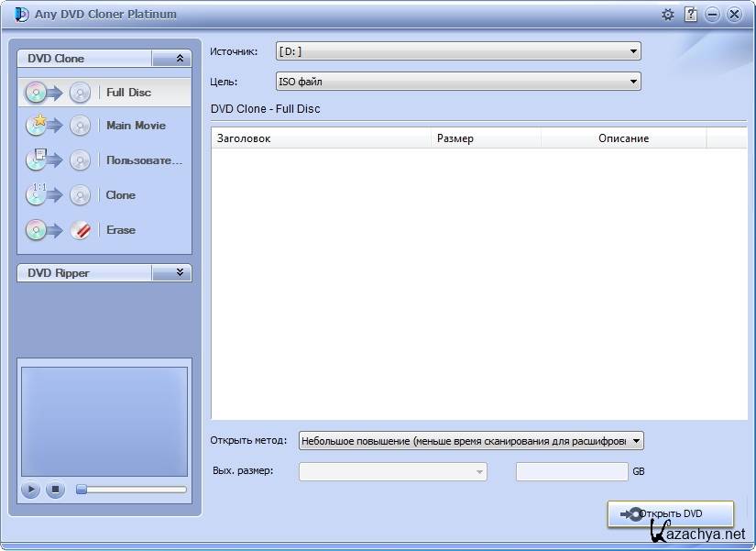Open the Цель target dropdown
Viewport: 756px width, 551px height.
click(x=458, y=82)
